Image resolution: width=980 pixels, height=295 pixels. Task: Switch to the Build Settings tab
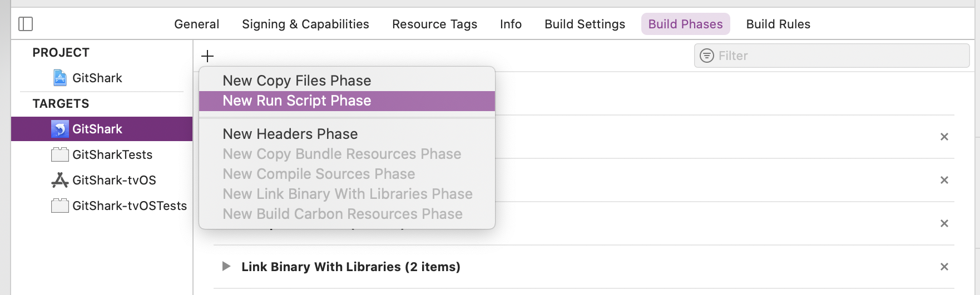click(x=585, y=24)
